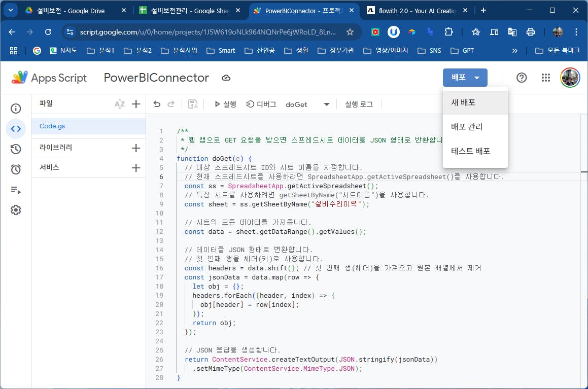
Task: Open the Triggers alarm clock icon
Action: point(16,169)
